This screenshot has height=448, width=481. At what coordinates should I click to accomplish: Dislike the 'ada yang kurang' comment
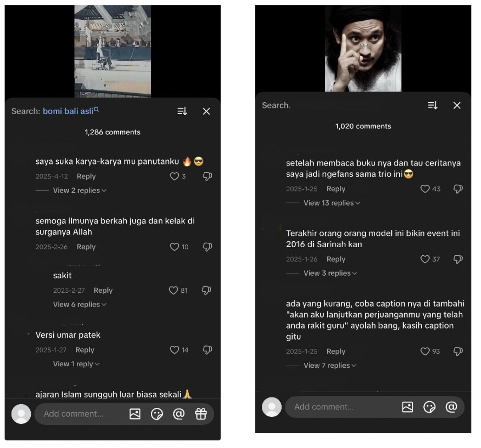pos(458,352)
